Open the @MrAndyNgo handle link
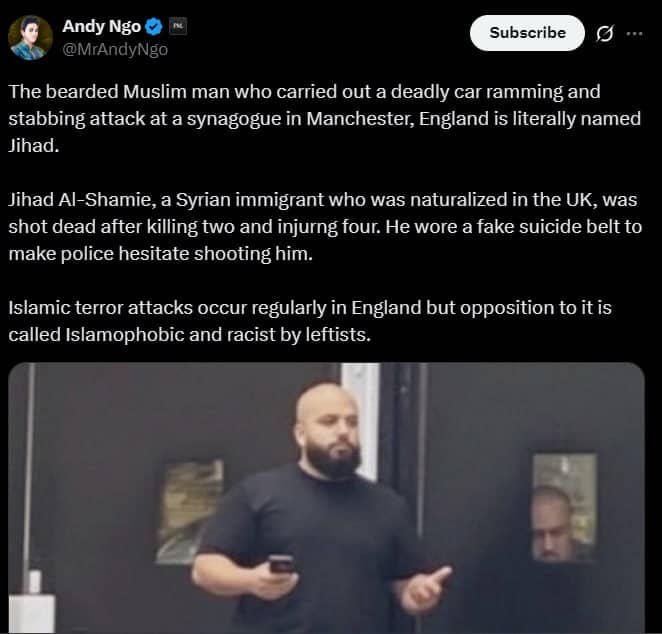The height and width of the screenshot is (634, 662). pyautogui.click(x=115, y=49)
